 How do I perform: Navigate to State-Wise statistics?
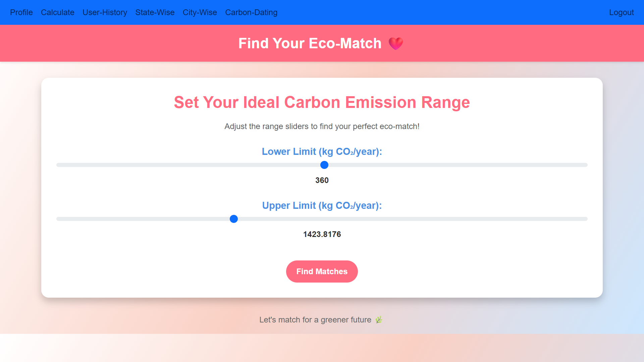click(155, 12)
